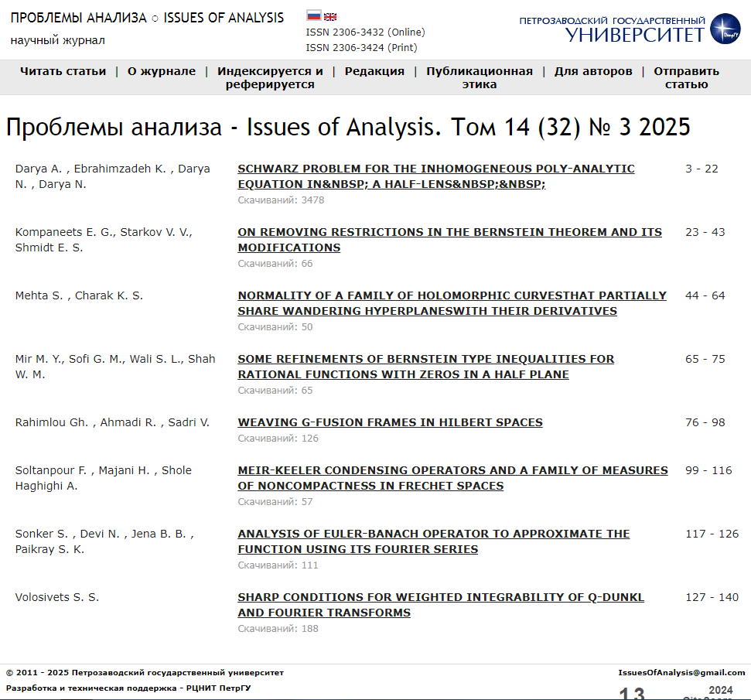Click the IssuesOfAnalysis@gmail.com email link
The width and height of the screenshot is (751, 700).
pos(681,673)
